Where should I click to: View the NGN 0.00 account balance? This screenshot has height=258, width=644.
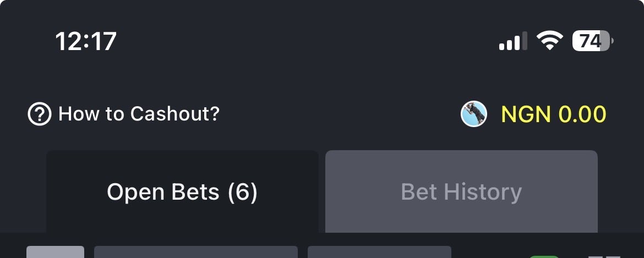[x=554, y=114]
